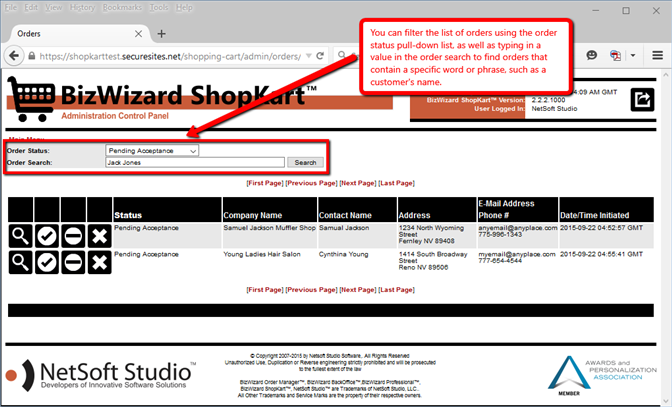
Task: Open the Edit menu
Action: click(x=31, y=7)
